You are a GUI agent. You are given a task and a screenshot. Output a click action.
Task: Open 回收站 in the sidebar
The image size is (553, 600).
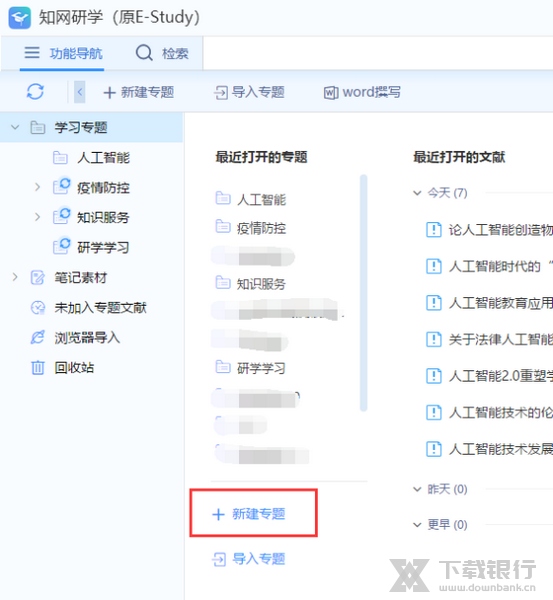pyautogui.click(x=74, y=367)
